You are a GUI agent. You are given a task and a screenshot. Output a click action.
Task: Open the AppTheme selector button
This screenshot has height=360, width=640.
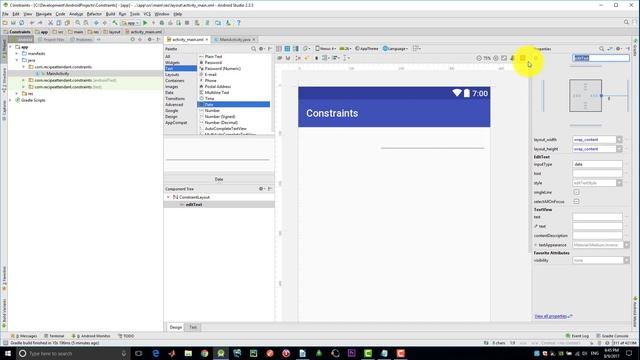coord(367,49)
